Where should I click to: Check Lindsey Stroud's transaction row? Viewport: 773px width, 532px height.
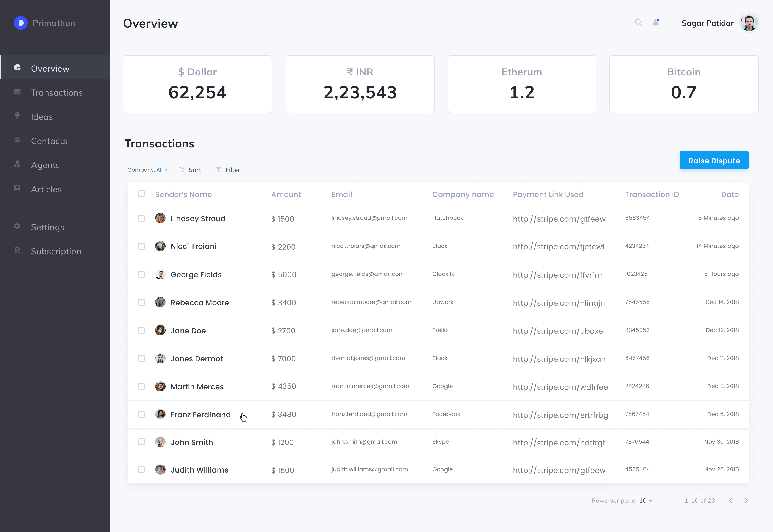(141, 218)
